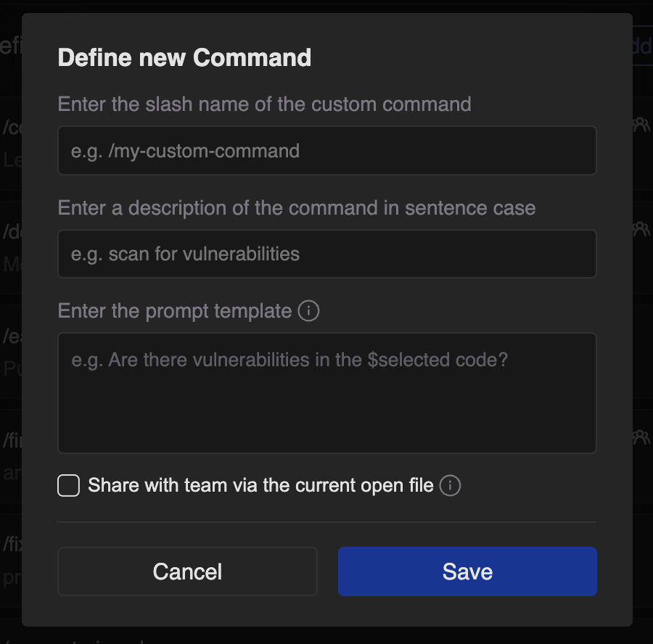Click the info icon after share with team
653x644 pixels.
[x=450, y=485]
